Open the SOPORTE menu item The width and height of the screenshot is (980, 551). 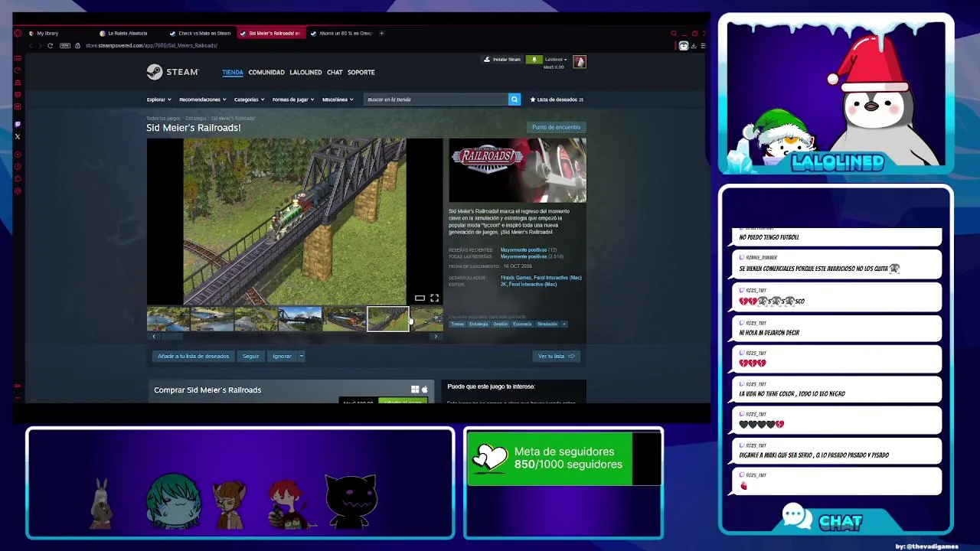(x=361, y=72)
